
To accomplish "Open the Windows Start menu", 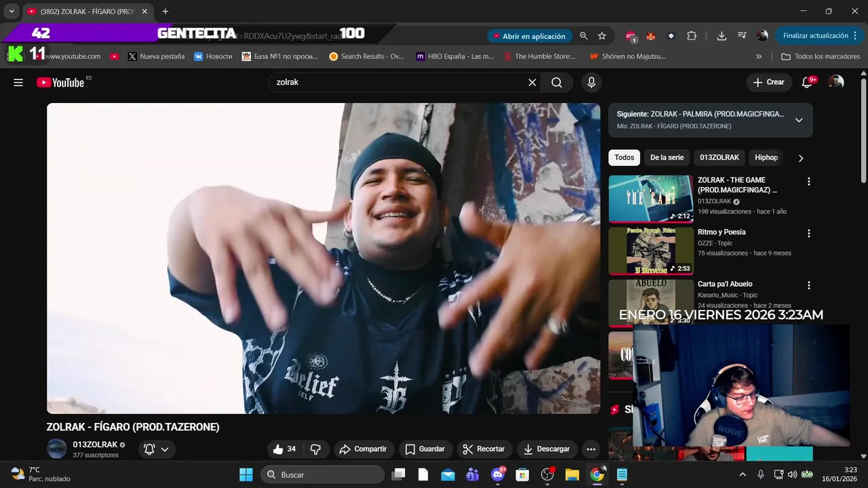I will (245, 474).
